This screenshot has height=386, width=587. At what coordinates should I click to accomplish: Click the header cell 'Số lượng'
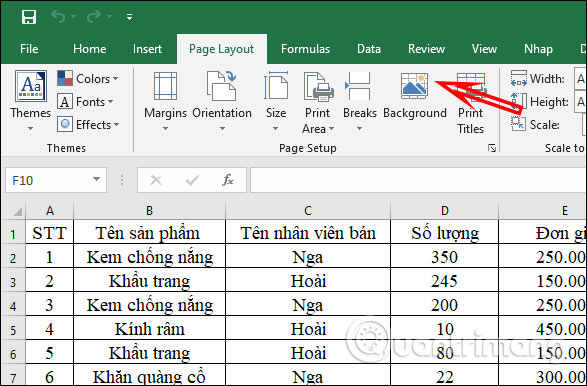point(444,232)
